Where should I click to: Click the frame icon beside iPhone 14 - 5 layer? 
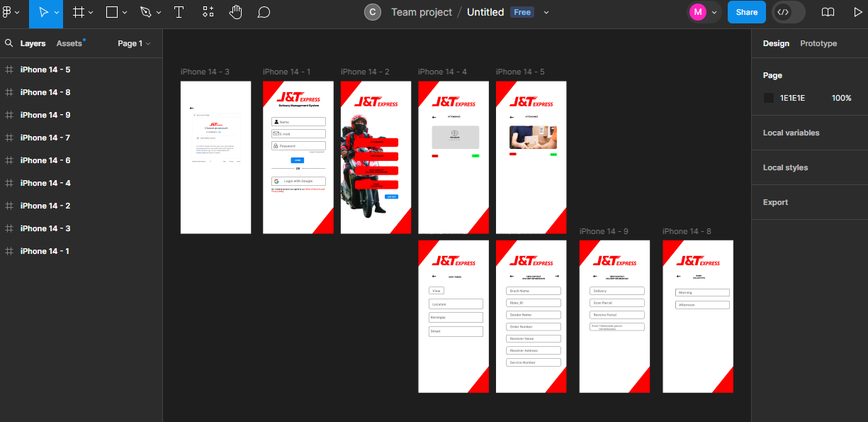tap(9, 70)
